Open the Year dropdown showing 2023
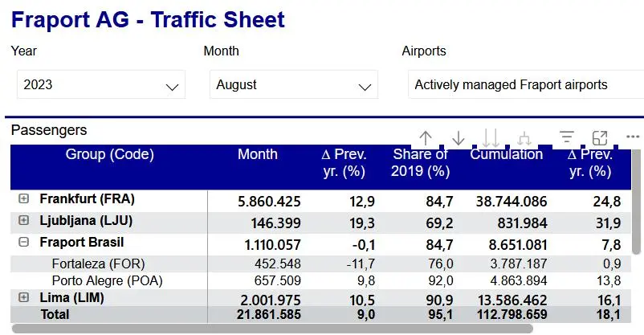The image size is (644, 335). click(101, 84)
